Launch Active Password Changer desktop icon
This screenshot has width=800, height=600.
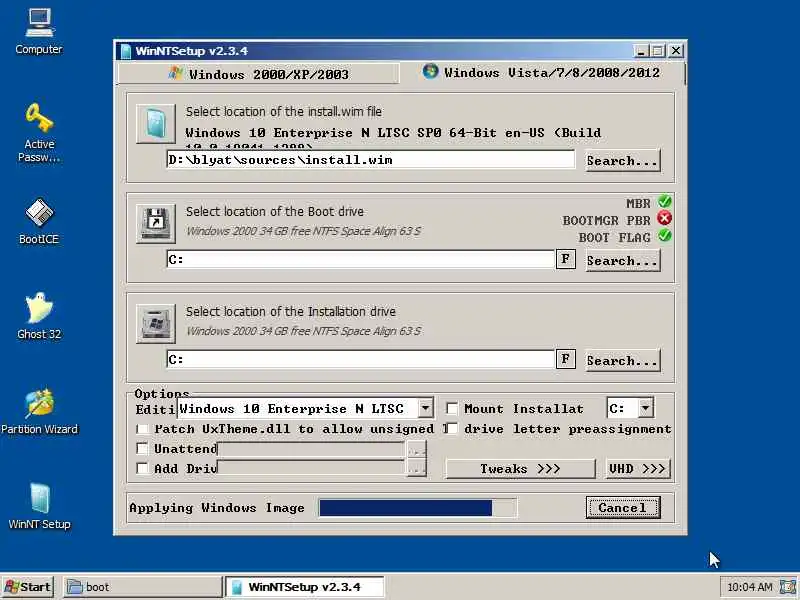pyautogui.click(x=39, y=133)
